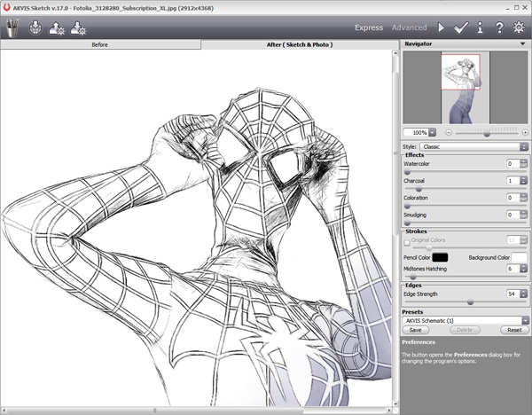Image resolution: width=532 pixels, height=415 pixels.
Task: Adjust the Edge Strength value stepper
Action: pos(524,294)
